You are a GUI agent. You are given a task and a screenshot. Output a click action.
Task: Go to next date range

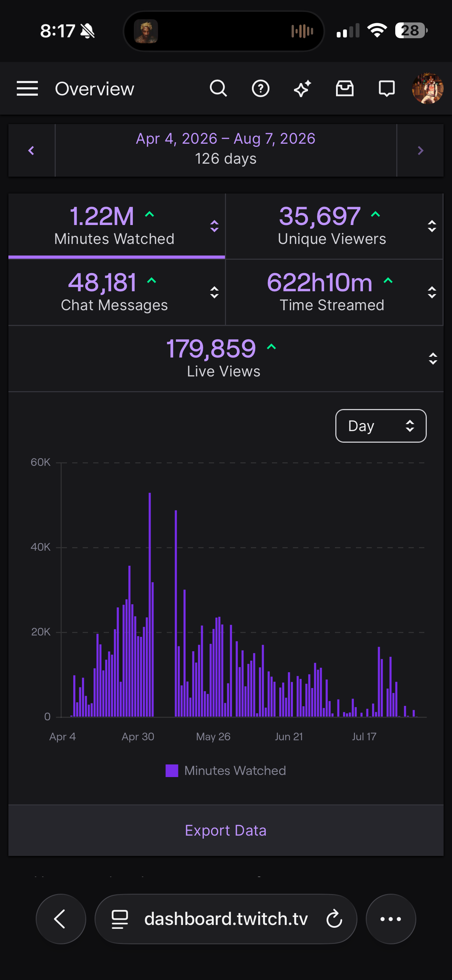(420, 150)
